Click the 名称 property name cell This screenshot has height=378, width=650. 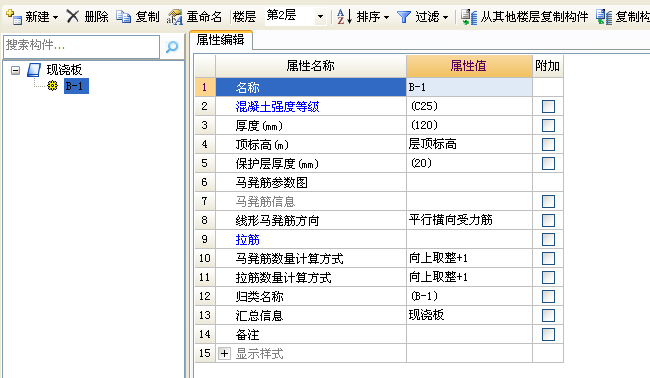310,87
